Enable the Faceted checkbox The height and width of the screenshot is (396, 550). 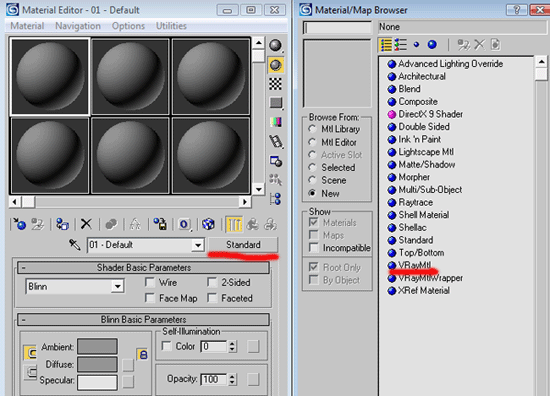[212, 298]
